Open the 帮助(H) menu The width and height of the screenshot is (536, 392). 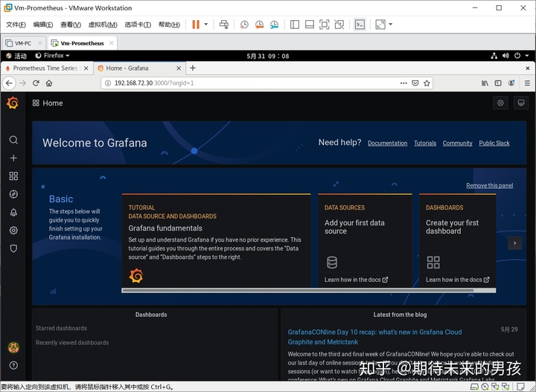coord(169,25)
